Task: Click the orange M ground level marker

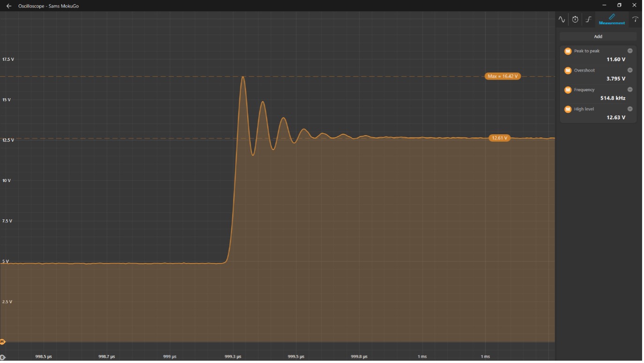Action: tap(2, 342)
